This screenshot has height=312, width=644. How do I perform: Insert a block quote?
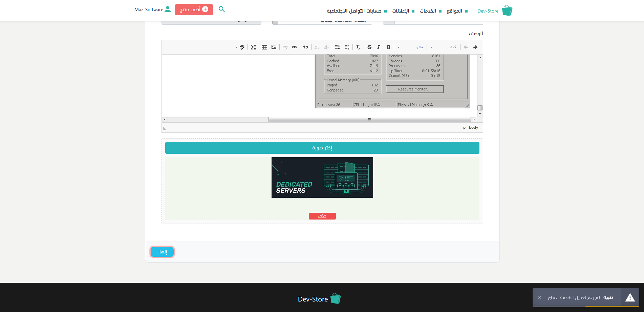pos(306,47)
